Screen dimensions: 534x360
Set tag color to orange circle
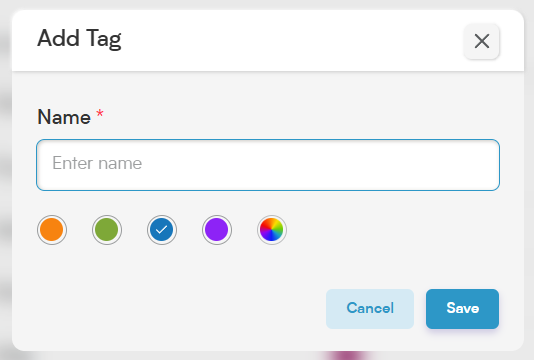click(x=52, y=230)
